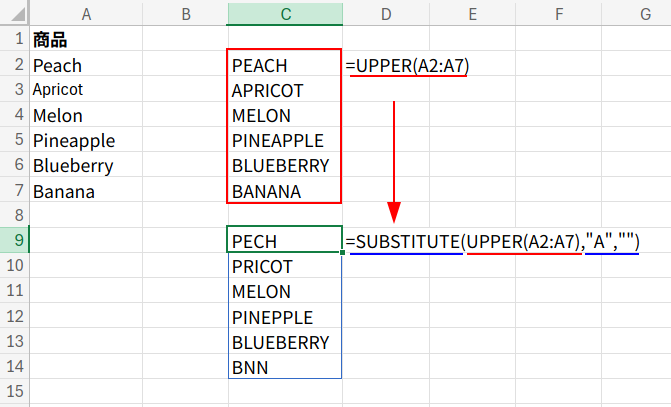The width and height of the screenshot is (671, 407).
Task: Select column C header
Action: pos(285,14)
